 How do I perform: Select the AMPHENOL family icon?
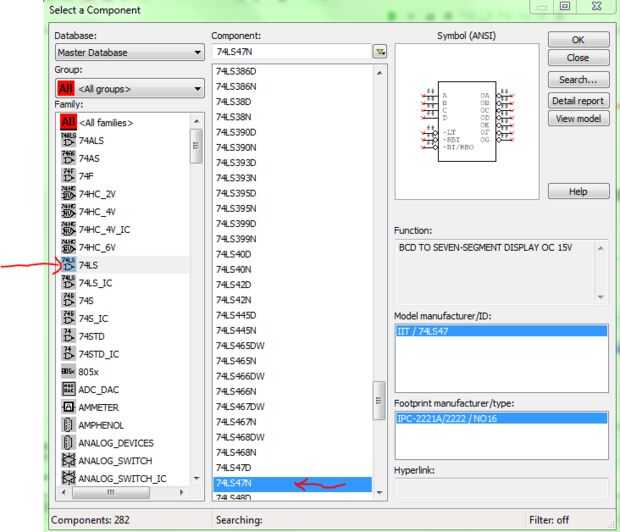click(68, 425)
